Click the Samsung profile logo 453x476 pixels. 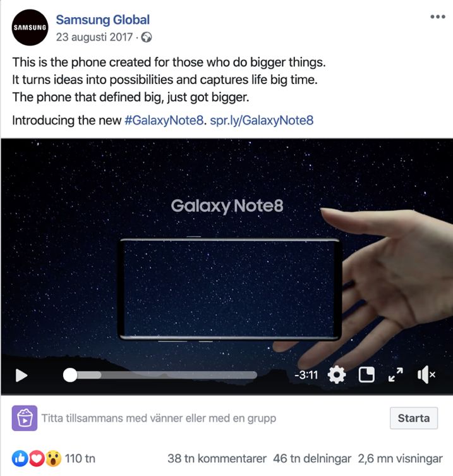30,28
